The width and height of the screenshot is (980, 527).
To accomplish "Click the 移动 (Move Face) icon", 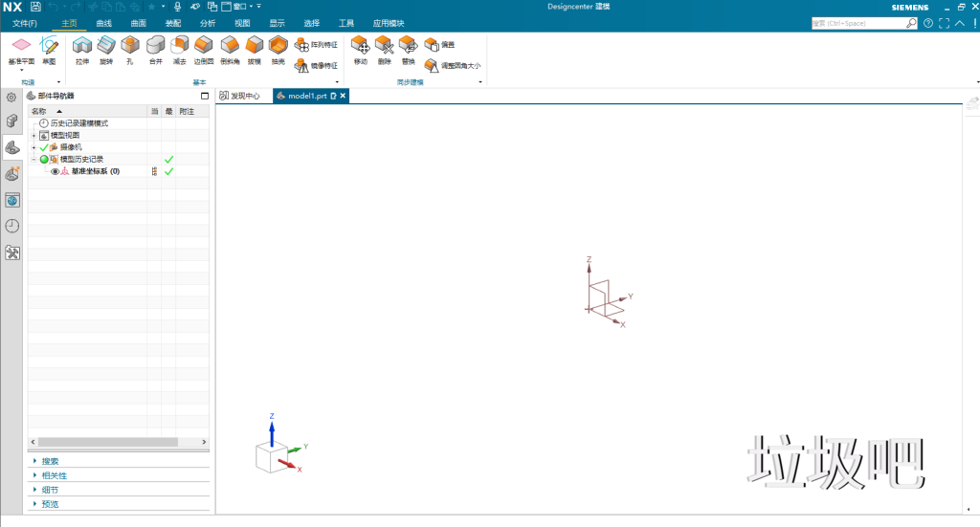I will click(x=360, y=48).
